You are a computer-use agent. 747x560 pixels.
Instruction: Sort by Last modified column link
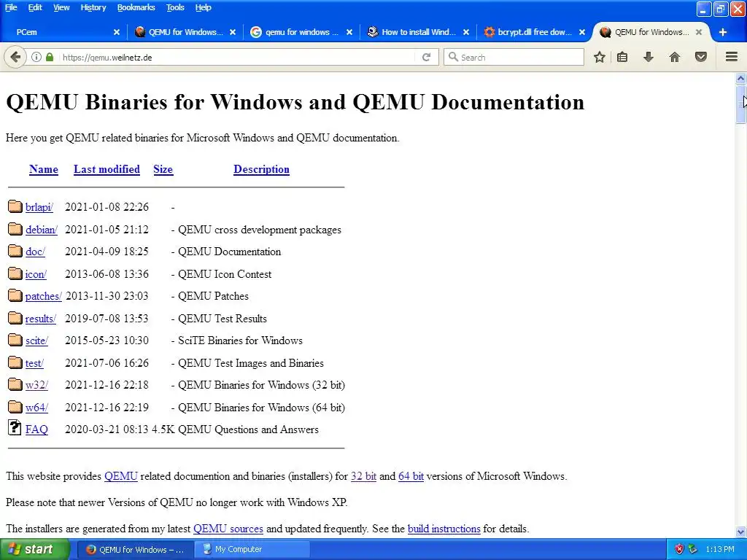107,169
